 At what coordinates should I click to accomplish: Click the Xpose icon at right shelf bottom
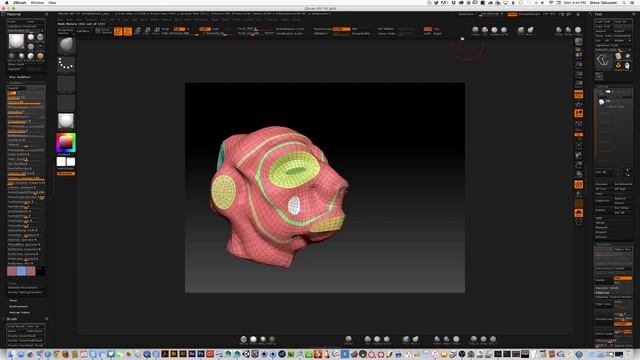click(x=579, y=222)
